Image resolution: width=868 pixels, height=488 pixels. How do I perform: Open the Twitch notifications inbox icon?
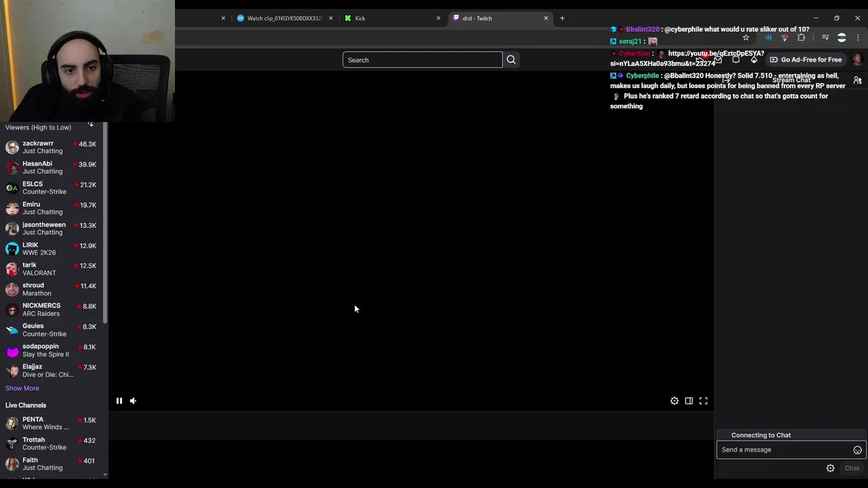(x=717, y=60)
